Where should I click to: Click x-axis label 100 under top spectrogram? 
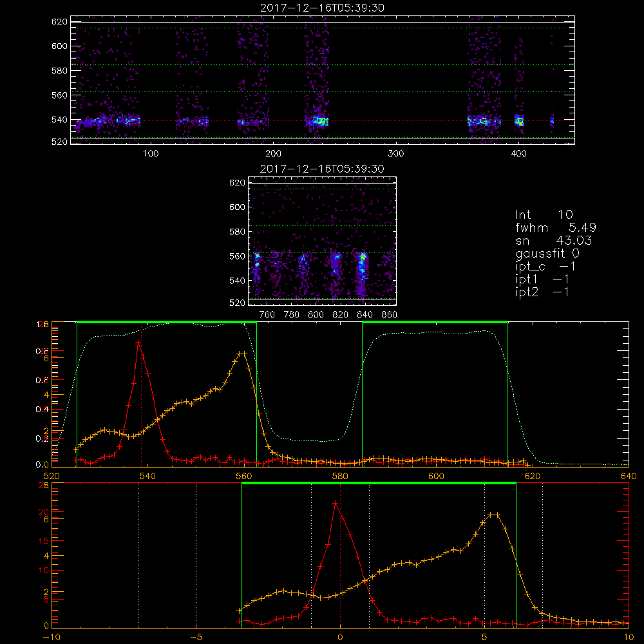[151, 154]
